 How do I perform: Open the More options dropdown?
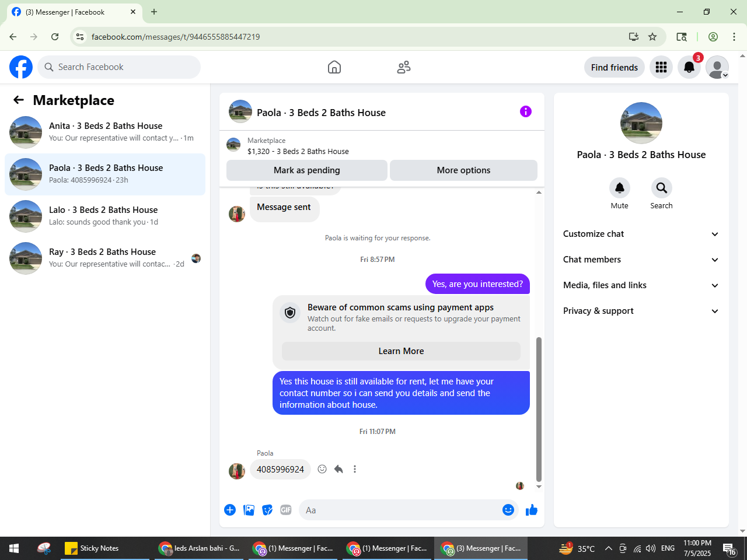point(463,170)
